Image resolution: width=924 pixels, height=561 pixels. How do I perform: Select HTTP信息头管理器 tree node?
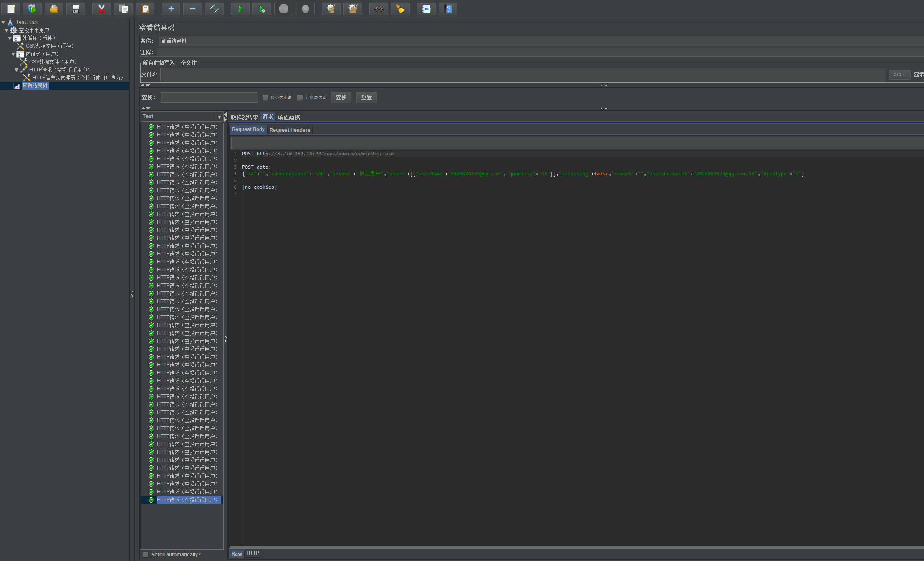[x=78, y=78]
